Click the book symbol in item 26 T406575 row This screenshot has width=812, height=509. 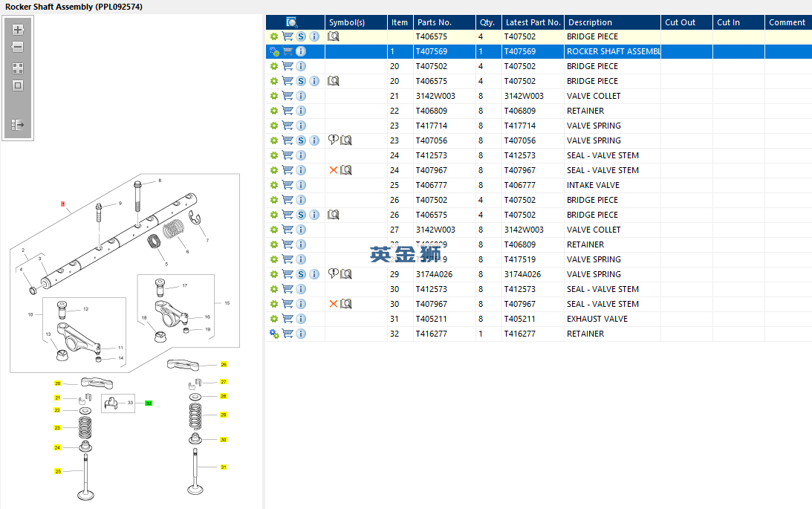pos(334,214)
